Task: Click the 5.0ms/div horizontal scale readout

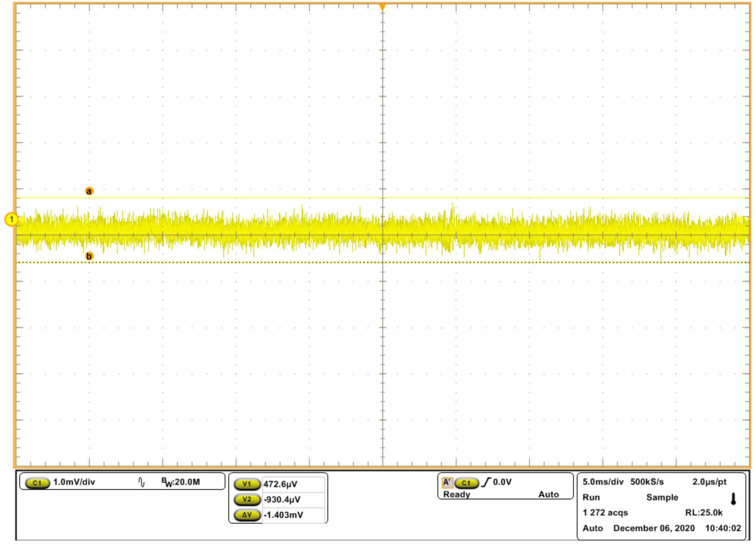Action: point(603,482)
